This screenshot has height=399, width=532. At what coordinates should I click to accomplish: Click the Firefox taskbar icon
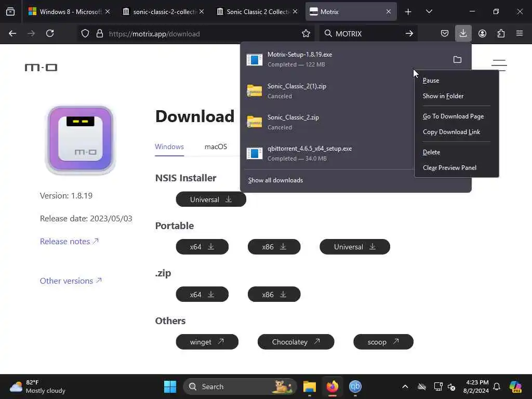point(332,387)
